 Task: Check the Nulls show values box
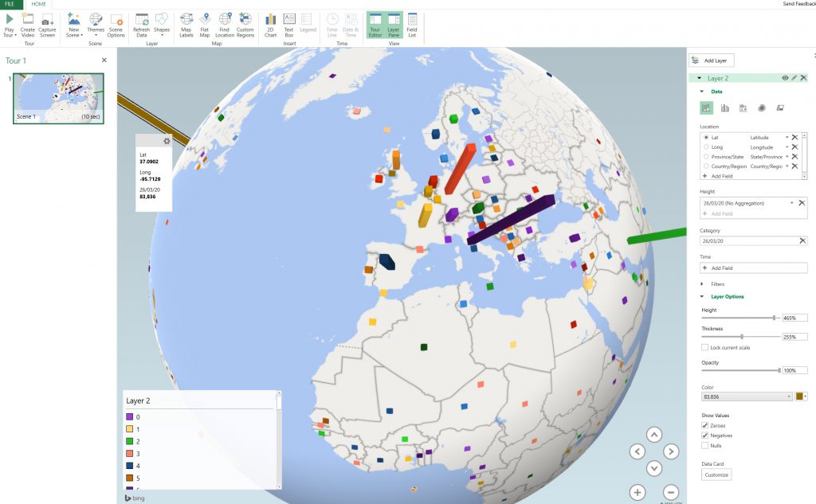tap(704, 445)
